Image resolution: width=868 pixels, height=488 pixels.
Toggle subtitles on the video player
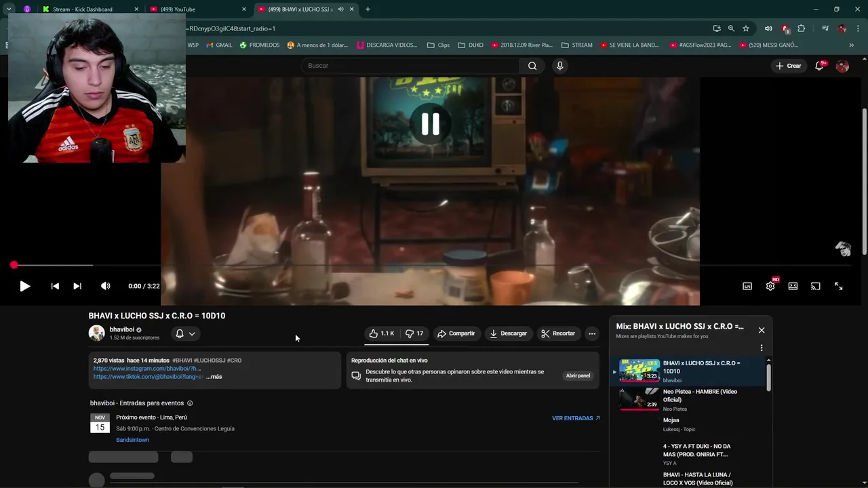point(747,286)
